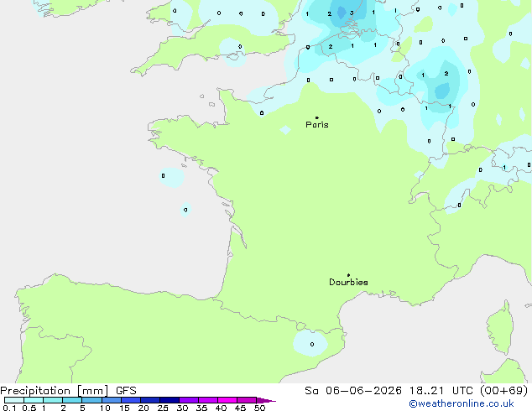Click the 'Precipitation [mm]' title text
Image resolution: width=532 pixels, height=411 pixels.
[x=55, y=391]
